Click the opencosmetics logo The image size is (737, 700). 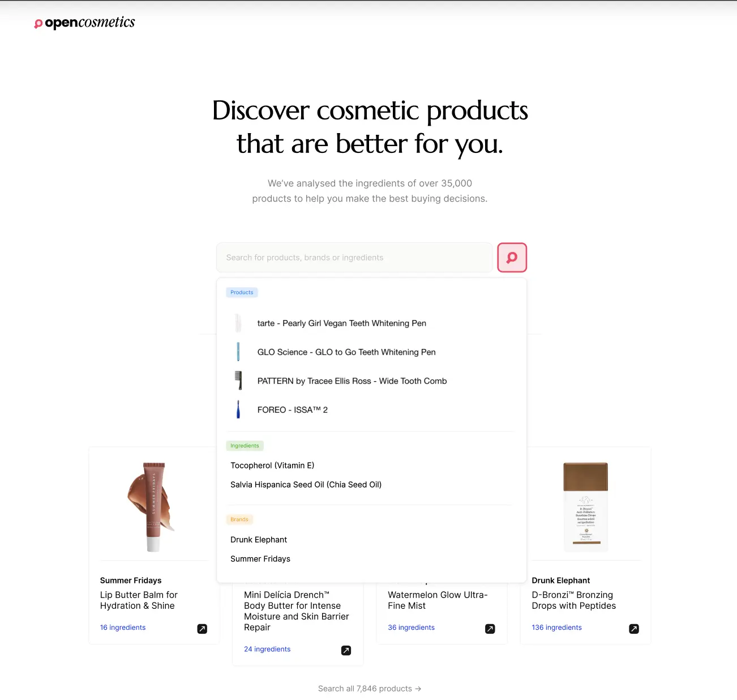(84, 23)
